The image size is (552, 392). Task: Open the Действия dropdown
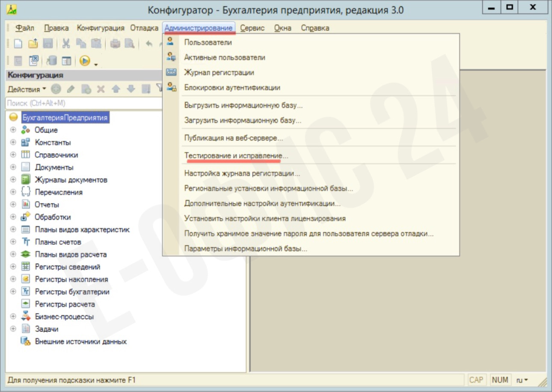(x=26, y=89)
